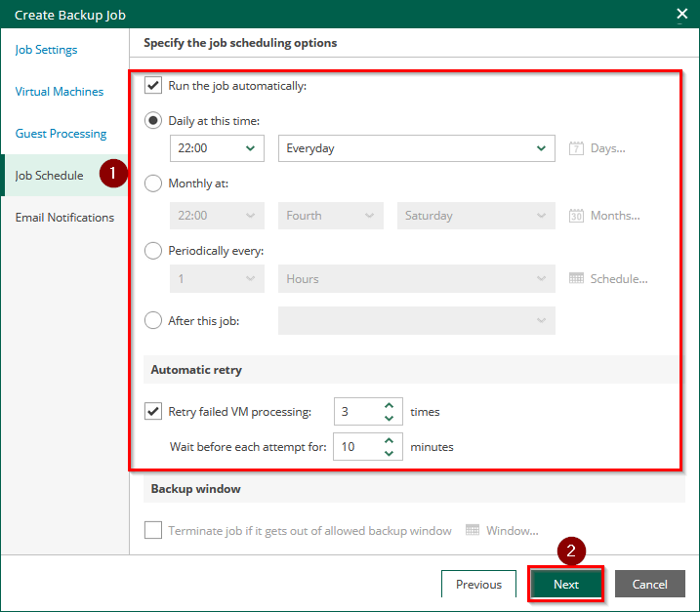Click the Next button
The height and width of the screenshot is (612, 700).
[x=565, y=584]
